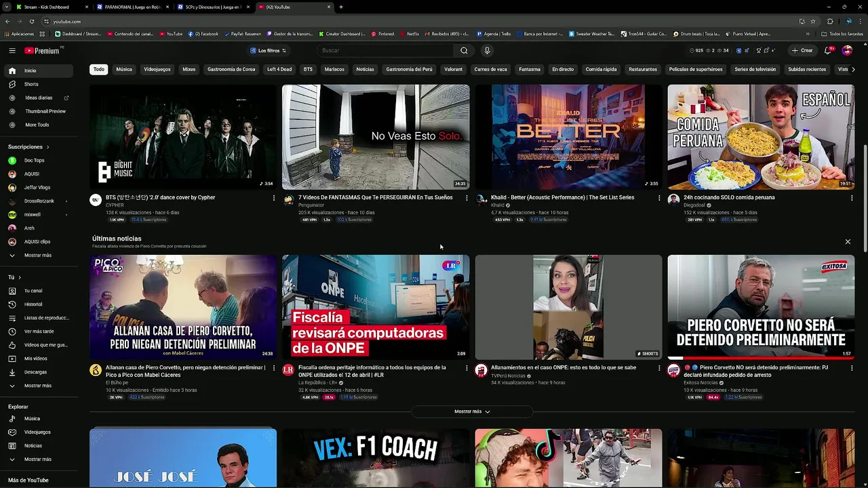
Task: Open the hamburger guide menu
Action: pos(12,50)
